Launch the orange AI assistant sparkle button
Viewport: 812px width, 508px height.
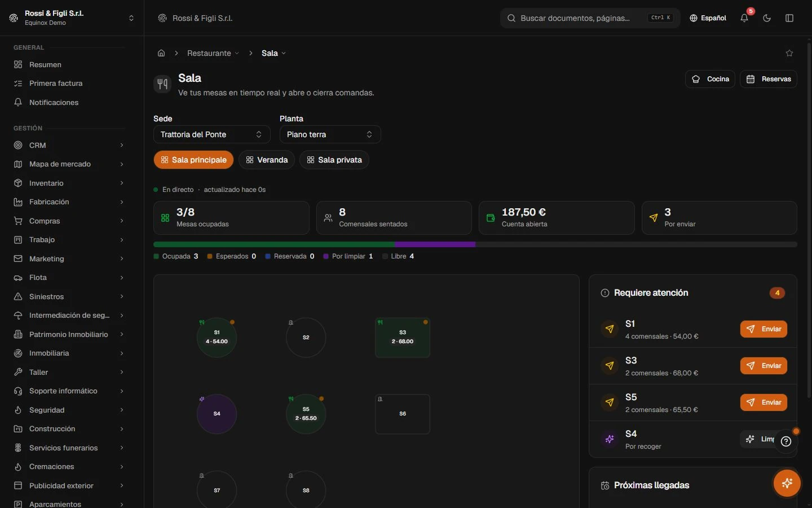pyautogui.click(x=787, y=483)
